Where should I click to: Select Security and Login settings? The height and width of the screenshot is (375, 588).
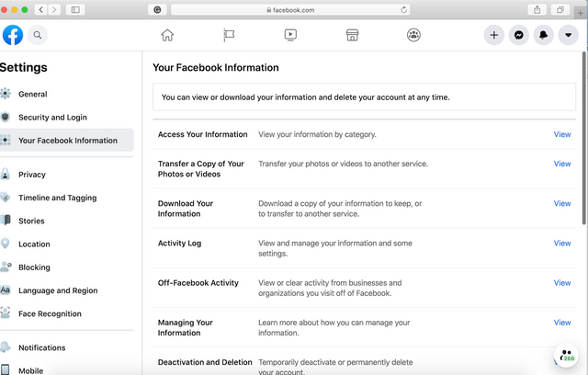(x=51, y=118)
